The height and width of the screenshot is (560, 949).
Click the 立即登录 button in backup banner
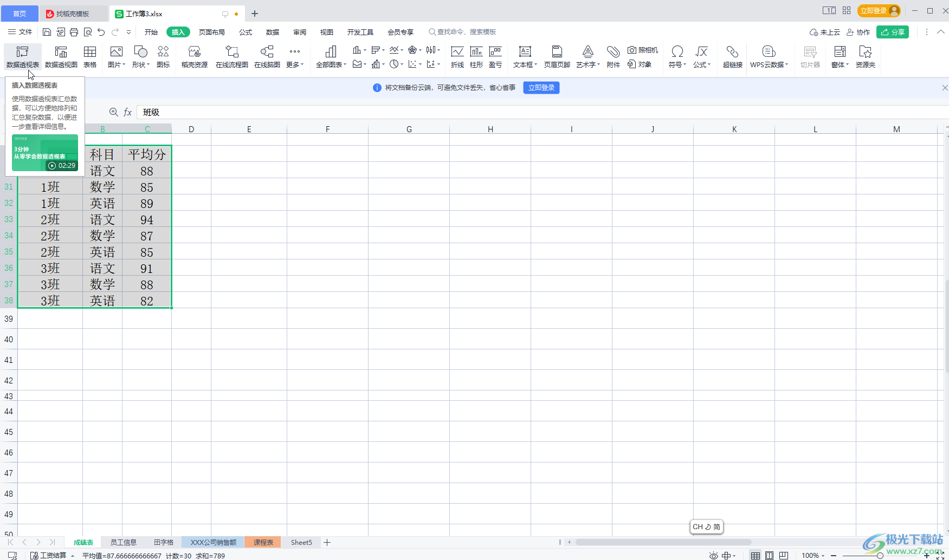click(541, 88)
